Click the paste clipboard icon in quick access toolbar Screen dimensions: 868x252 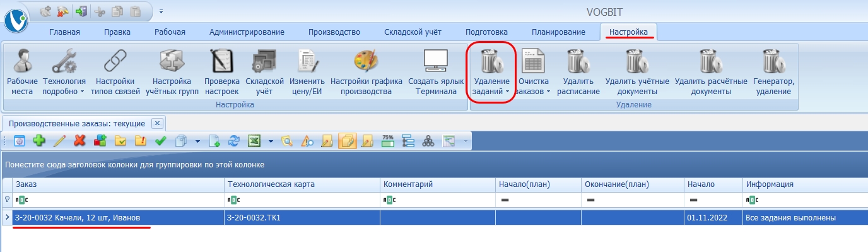134,11
